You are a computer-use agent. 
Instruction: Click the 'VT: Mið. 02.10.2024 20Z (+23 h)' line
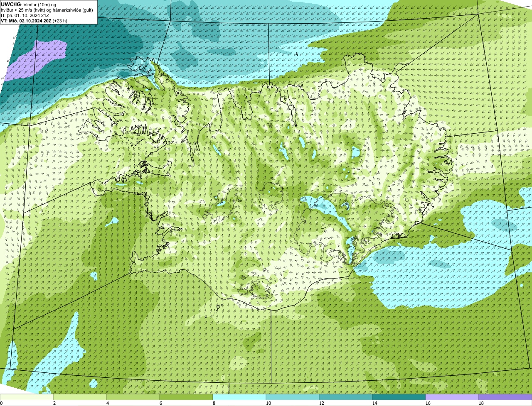tap(34, 21)
